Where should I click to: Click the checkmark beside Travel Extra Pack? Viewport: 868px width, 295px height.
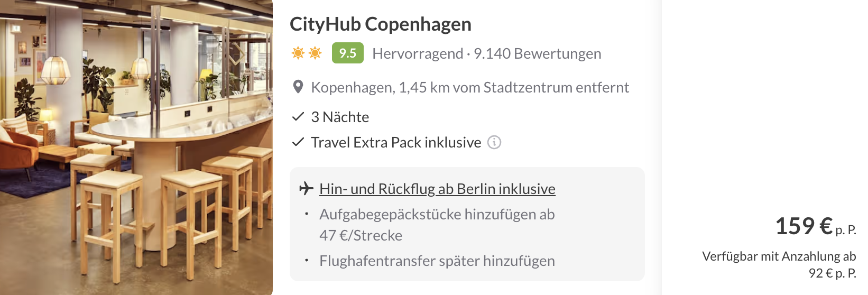pos(298,142)
